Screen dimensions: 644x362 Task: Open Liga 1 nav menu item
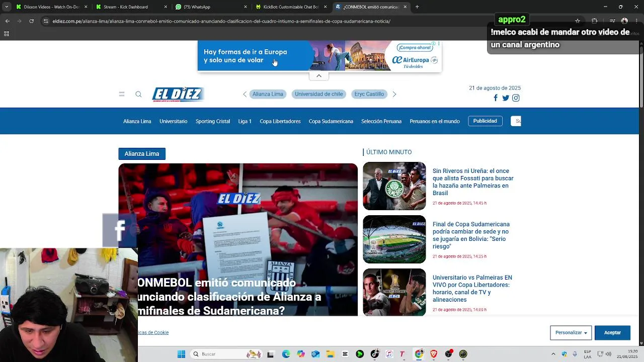pyautogui.click(x=245, y=121)
